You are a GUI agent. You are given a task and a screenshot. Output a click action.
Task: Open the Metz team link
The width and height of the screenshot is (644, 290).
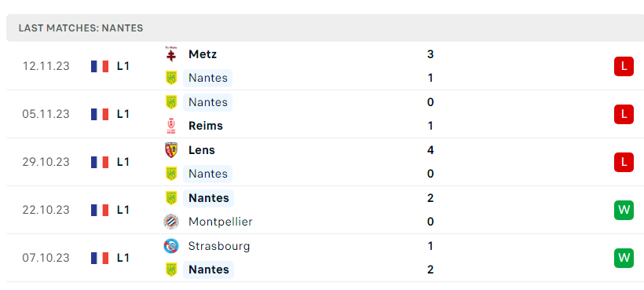pos(203,54)
